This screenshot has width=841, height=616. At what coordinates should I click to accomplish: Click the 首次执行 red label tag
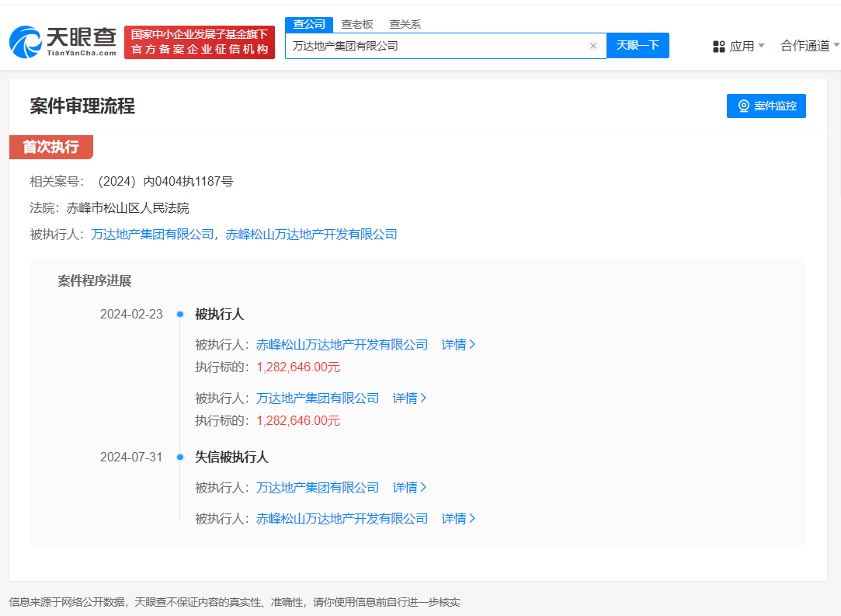(50, 147)
